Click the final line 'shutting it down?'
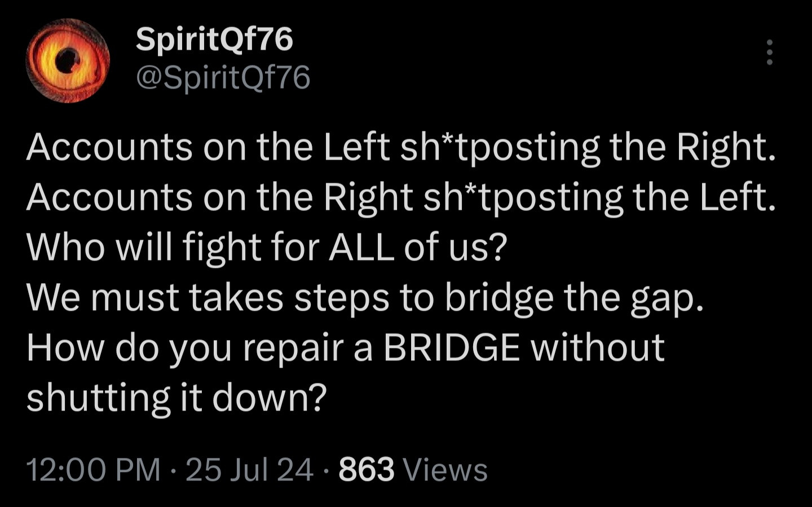Viewport: 812px width, 507px height. pos(176,397)
